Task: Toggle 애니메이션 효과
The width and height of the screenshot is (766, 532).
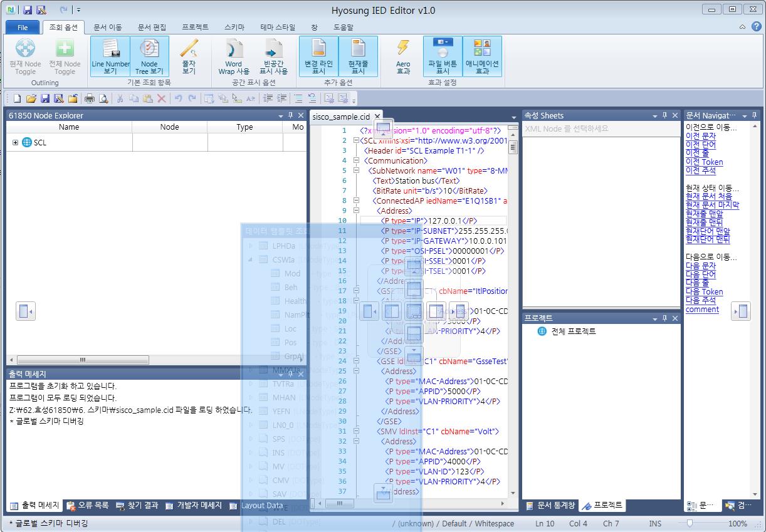Action: click(x=482, y=56)
